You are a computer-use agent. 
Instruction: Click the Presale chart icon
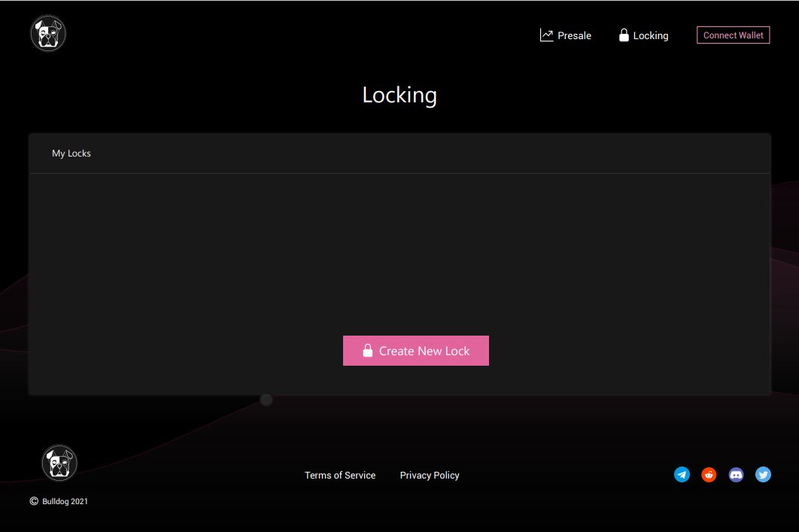546,35
